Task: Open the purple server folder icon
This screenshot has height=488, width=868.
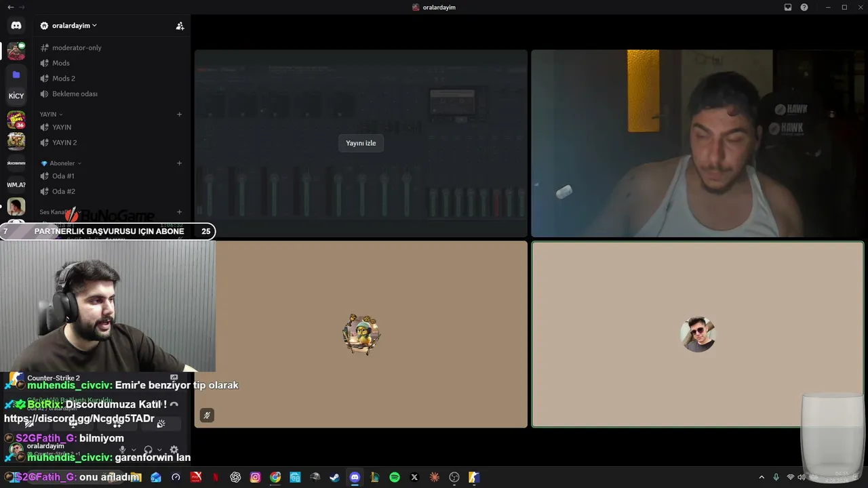Action: point(16,75)
